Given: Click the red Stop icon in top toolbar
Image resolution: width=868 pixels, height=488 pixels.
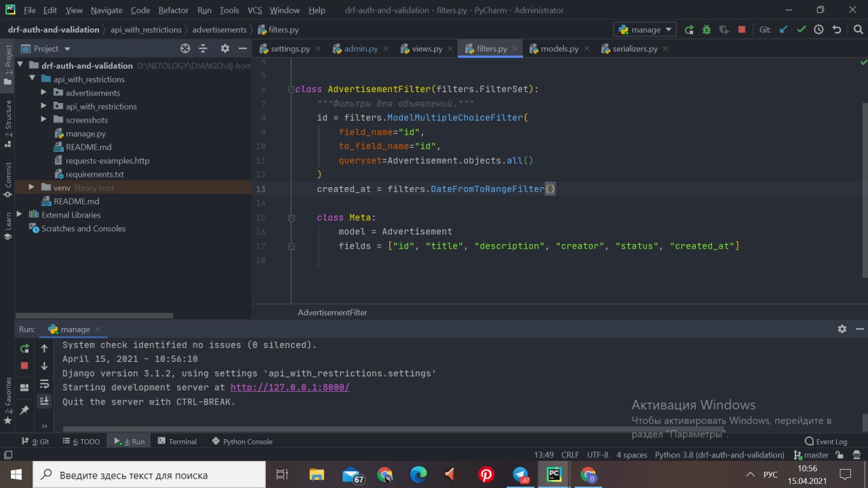Looking at the screenshot, I should click(x=742, y=30).
